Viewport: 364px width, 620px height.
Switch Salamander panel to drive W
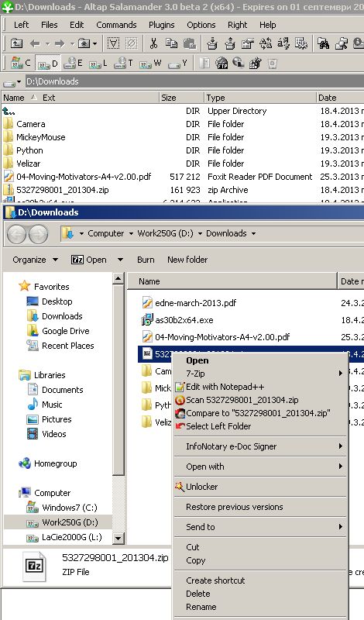coord(150,64)
